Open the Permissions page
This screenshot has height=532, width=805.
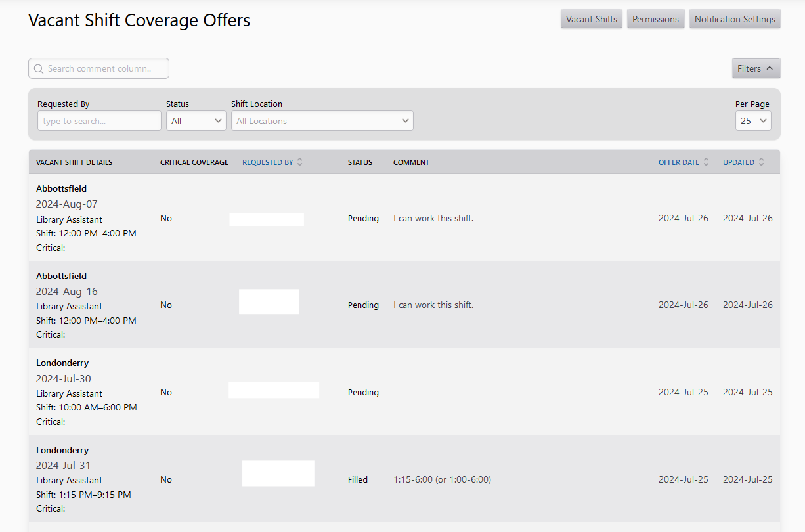655,19
